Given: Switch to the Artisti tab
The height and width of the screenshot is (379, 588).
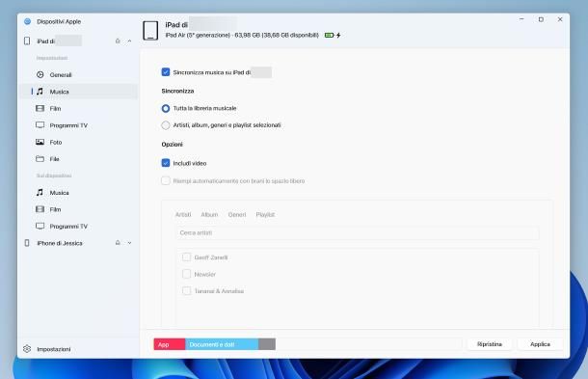Looking at the screenshot, I should tap(183, 215).
